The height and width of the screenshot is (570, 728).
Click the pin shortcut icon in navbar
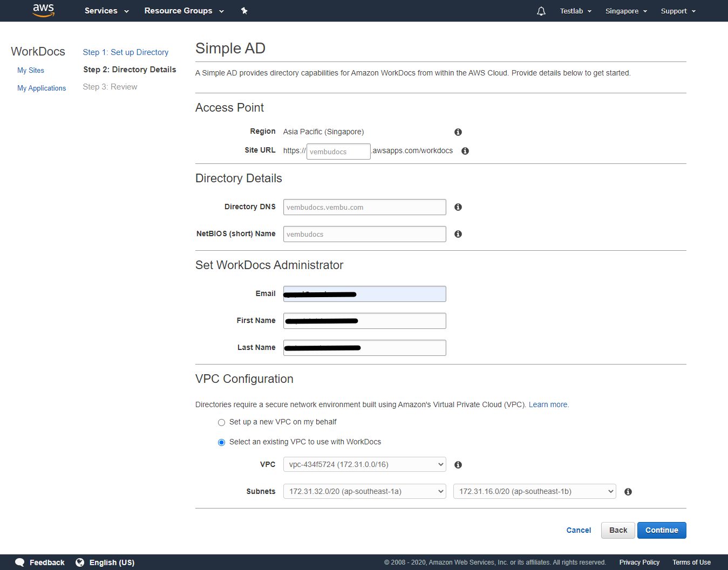pyautogui.click(x=244, y=11)
